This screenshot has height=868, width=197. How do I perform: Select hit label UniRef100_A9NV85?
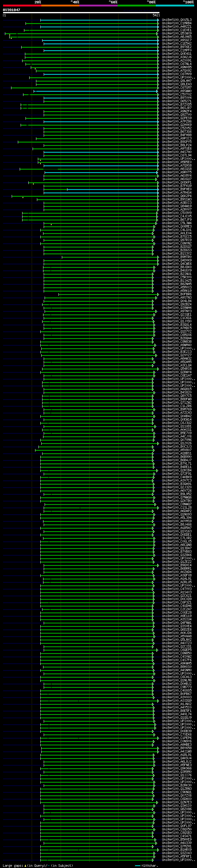[x=176, y=67]
